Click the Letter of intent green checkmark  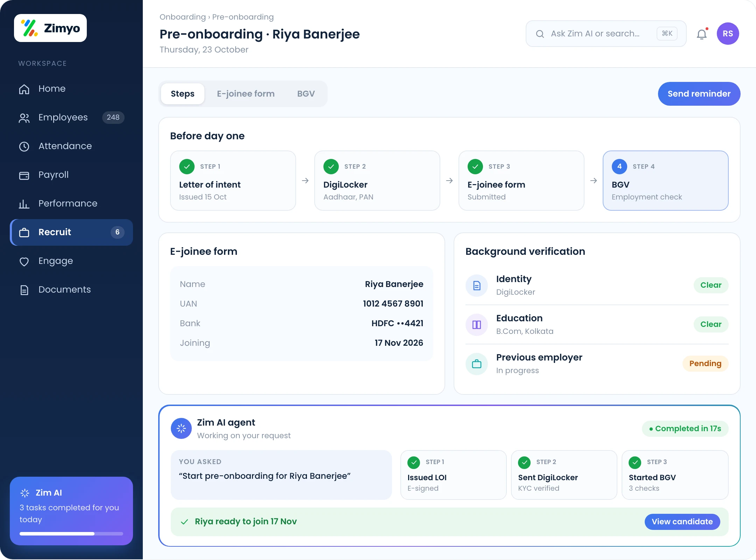coord(187,167)
